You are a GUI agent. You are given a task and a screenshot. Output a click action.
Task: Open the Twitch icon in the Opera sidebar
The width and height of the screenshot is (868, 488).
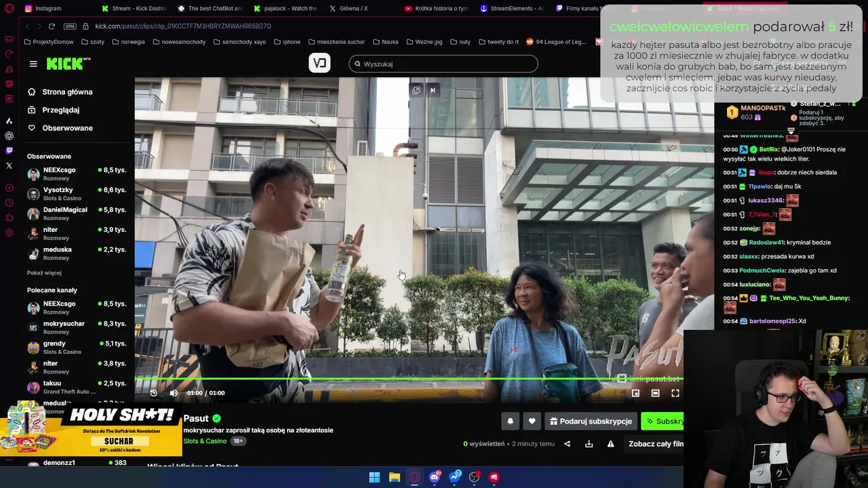click(9, 150)
